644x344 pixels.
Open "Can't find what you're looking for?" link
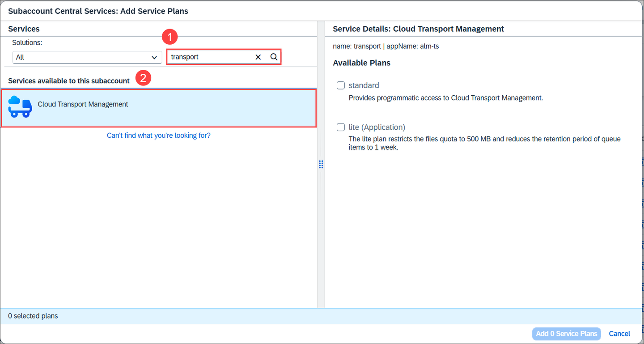click(x=159, y=135)
